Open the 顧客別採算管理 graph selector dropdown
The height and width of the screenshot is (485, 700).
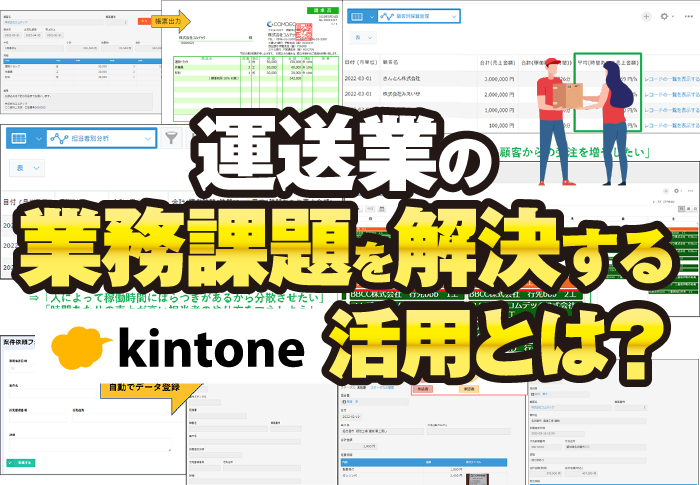coord(419,17)
